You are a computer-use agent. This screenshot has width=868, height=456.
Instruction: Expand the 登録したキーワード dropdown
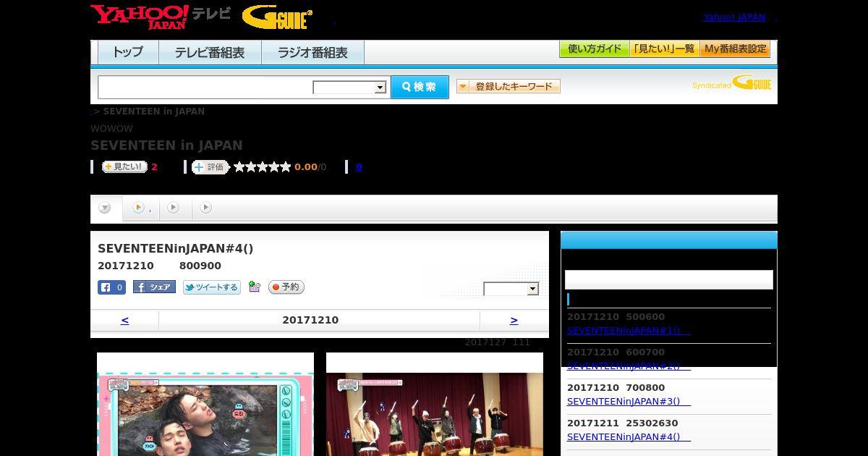508,86
